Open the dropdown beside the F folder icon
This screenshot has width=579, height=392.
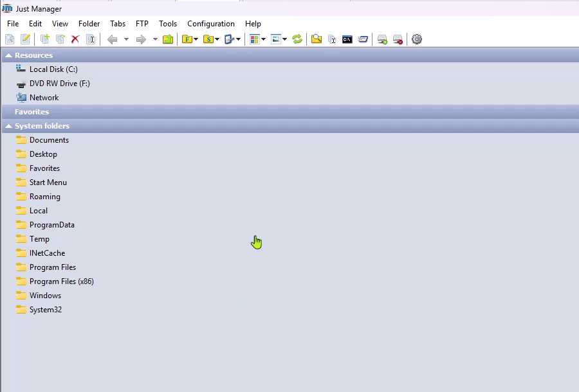click(196, 39)
